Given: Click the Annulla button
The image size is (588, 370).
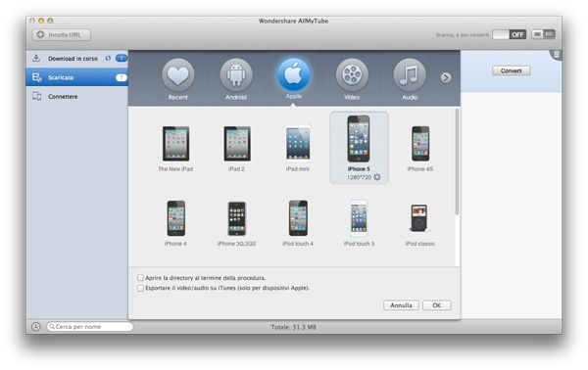Looking at the screenshot, I should point(401,305).
